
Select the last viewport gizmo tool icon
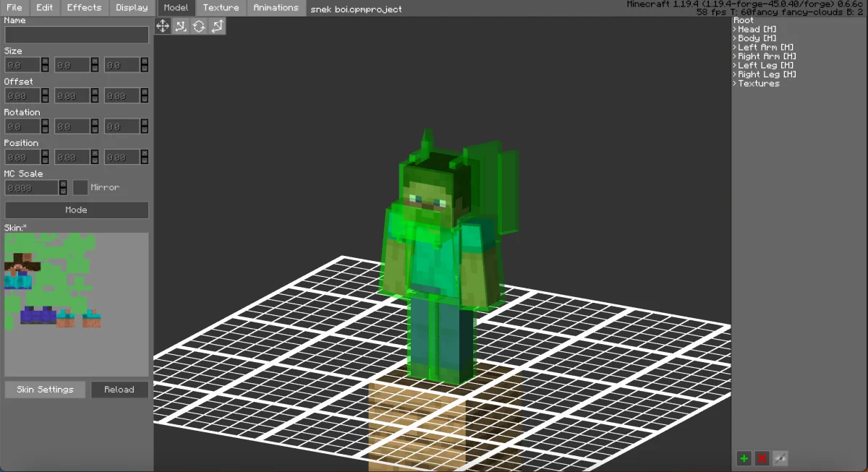point(217,26)
